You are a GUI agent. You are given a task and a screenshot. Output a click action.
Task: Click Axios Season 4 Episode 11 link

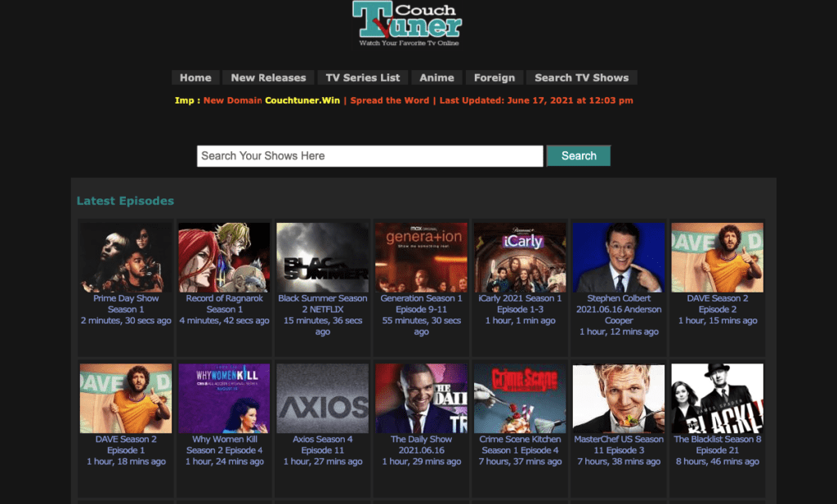(x=322, y=444)
